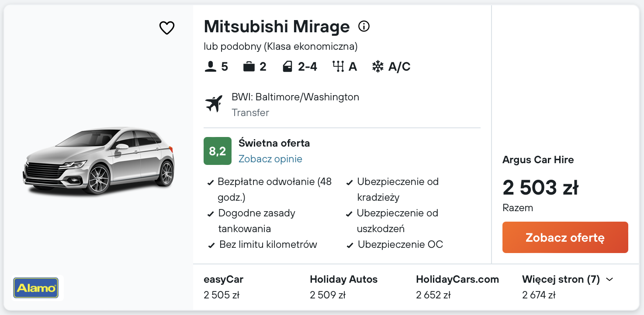Click the car door icon
644x315 pixels.
287,67
